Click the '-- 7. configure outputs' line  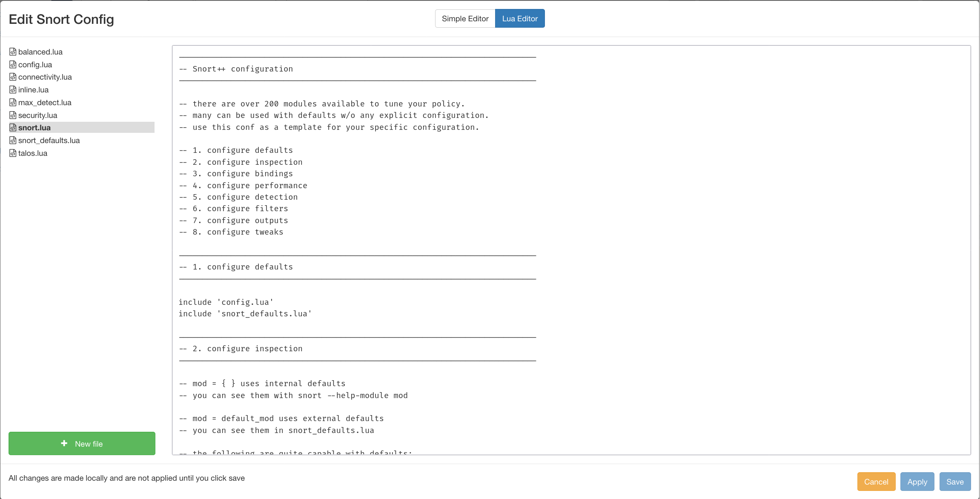point(234,221)
